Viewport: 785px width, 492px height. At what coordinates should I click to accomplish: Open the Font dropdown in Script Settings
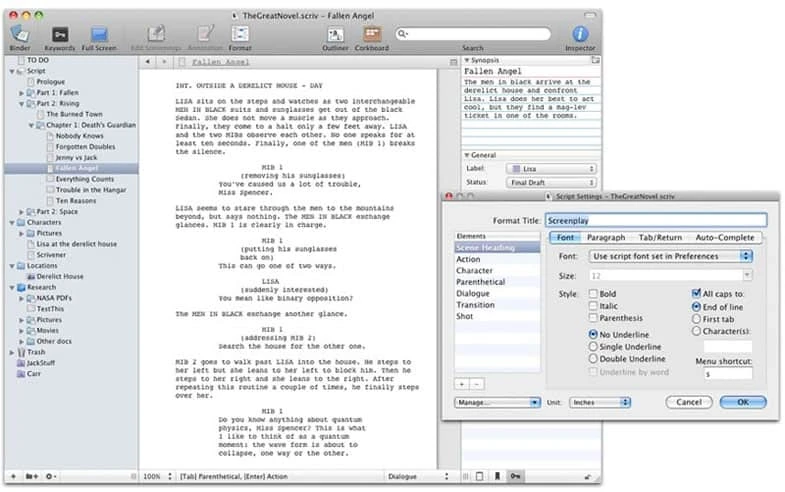670,256
